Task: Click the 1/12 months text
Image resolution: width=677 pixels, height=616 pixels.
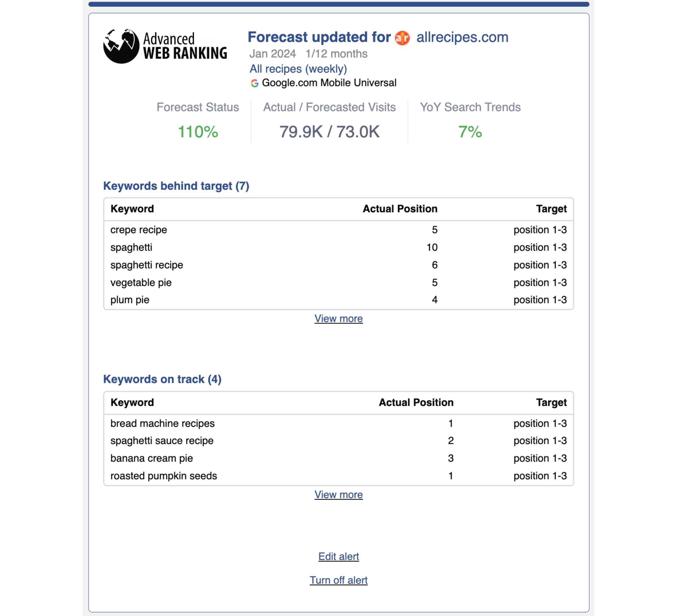Action: pyautogui.click(x=337, y=54)
